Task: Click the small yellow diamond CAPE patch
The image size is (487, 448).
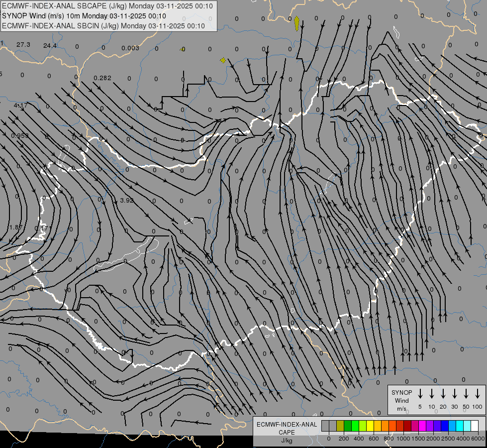Action: [223, 60]
